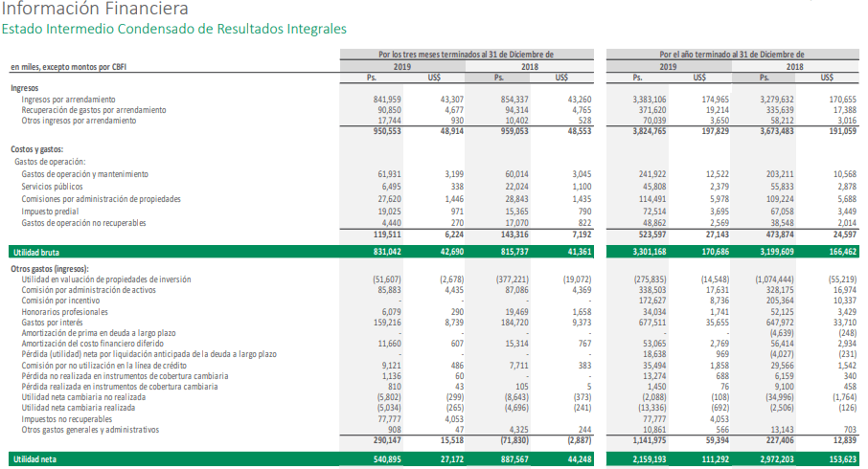The height and width of the screenshot is (469, 868).
Task: Click 'Recuperación de gastos por arrendamiento' row label
Action: [94, 110]
